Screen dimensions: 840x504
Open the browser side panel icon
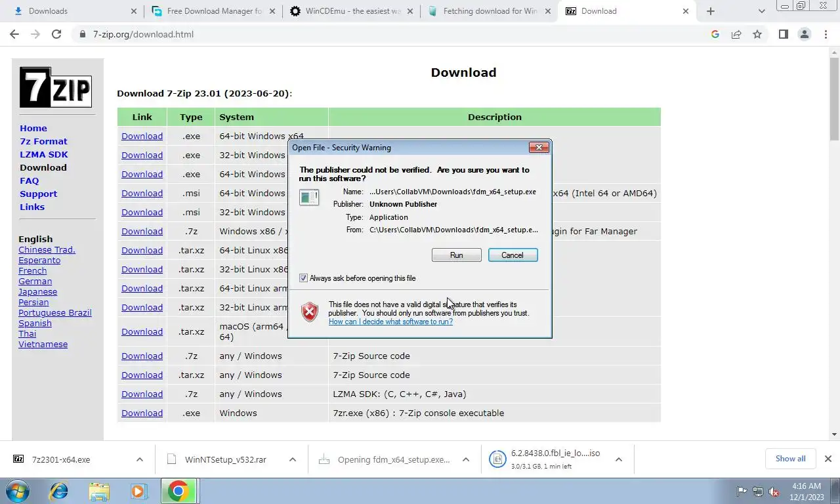coord(783,34)
